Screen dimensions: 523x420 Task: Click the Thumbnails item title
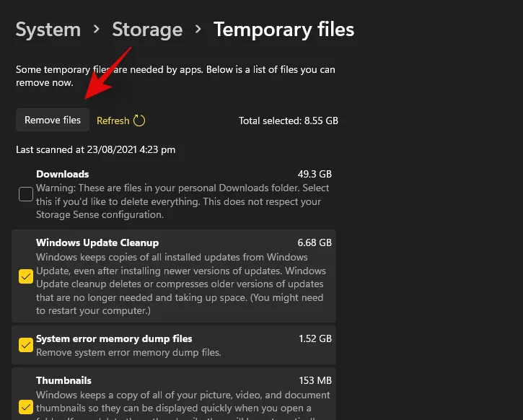63,380
